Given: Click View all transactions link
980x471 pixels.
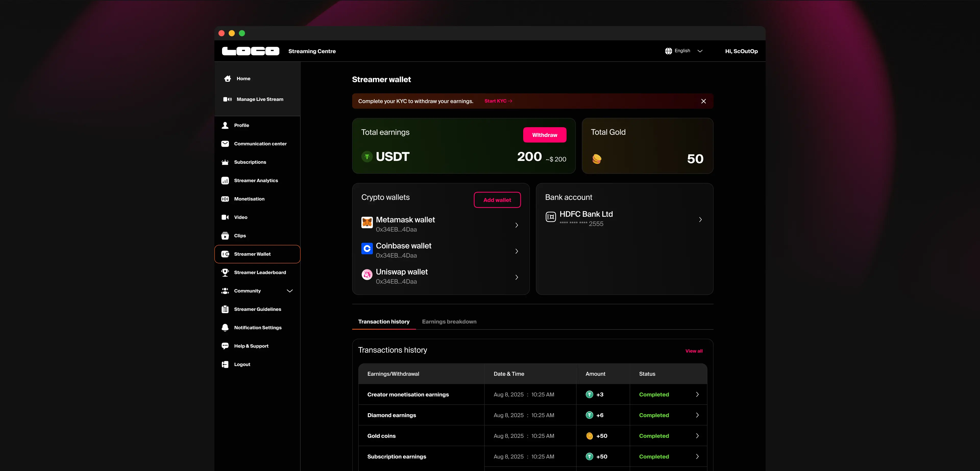Looking at the screenshot, I should point(694,351).
